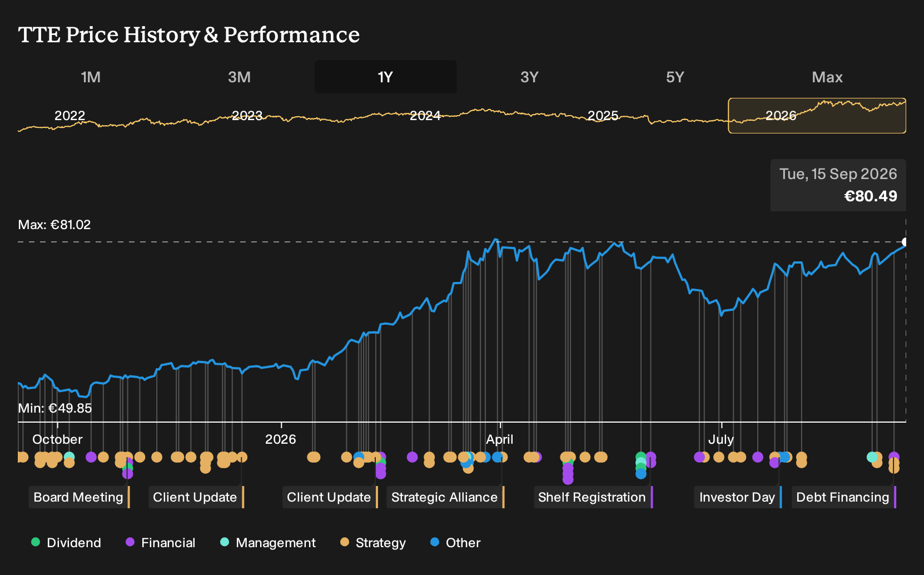Show the Max price history tab
924x575 pixels.
point(827,77)
